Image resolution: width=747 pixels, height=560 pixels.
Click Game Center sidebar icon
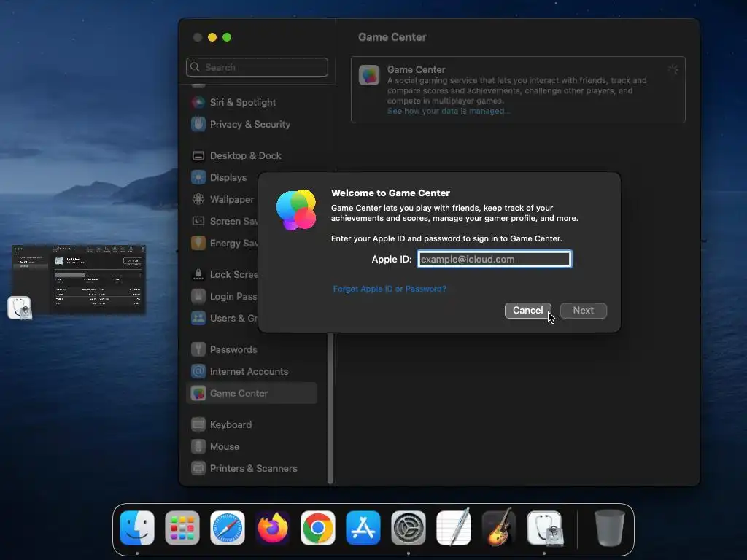tap(198, 393)
